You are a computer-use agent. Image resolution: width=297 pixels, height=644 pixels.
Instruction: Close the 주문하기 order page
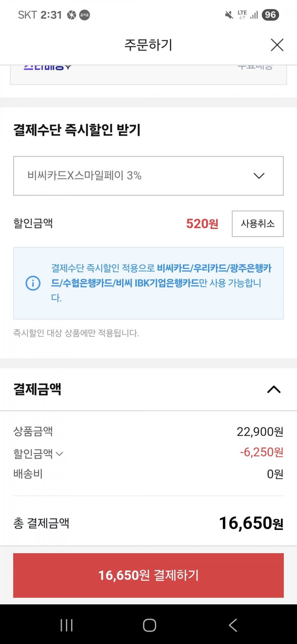point(277,45)
